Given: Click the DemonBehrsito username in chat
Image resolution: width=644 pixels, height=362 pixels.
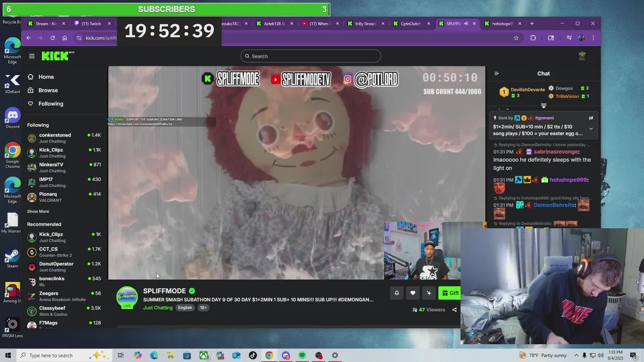Looking at the screenshot, I should tap(554, 205).
